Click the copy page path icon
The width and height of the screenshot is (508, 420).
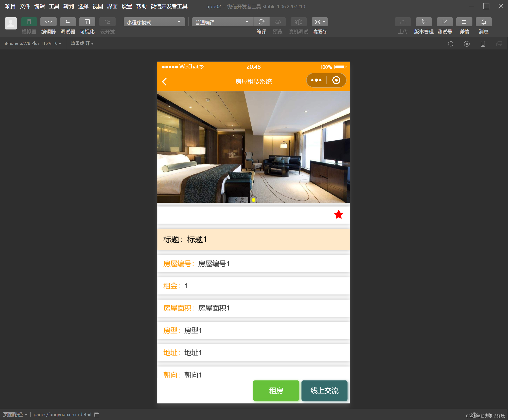point(97,415)
